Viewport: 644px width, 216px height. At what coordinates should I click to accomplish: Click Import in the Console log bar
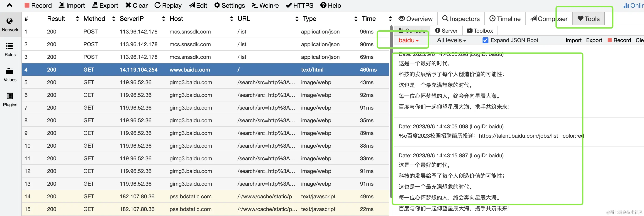[x=573, y=40]
